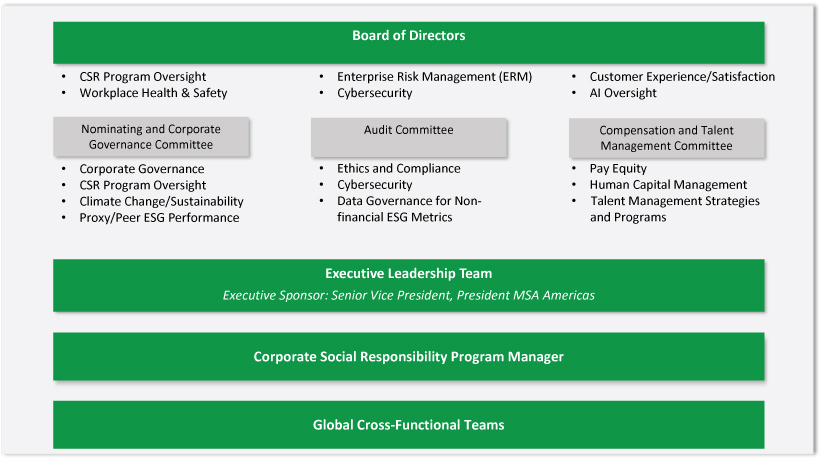820x458 pixels.
Task: Select the Corporate Social Responsibility Program Manager bar
Action: click(408, 357)
